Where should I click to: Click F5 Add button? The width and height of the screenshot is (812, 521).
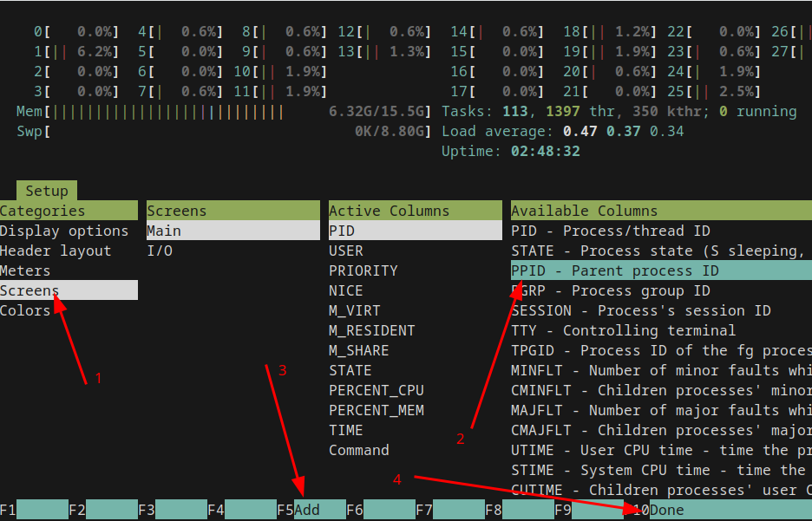pos(311,510)
